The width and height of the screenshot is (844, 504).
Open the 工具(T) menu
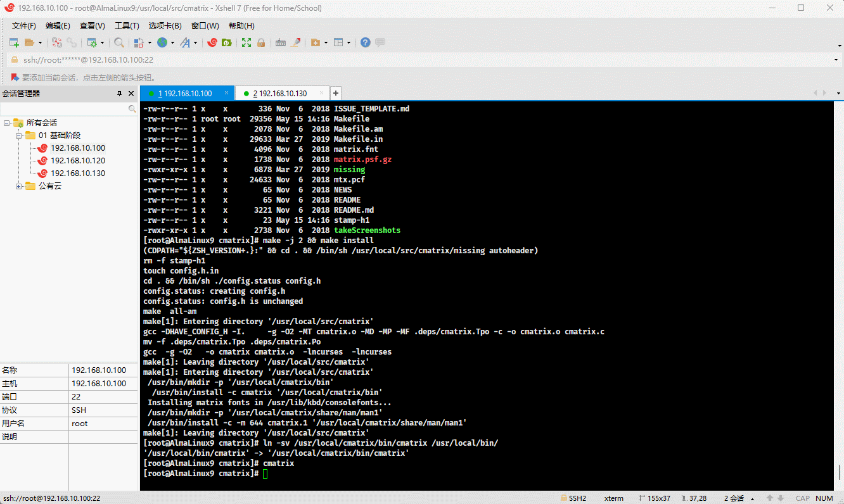pyautogui.click(x=127, y=26)
